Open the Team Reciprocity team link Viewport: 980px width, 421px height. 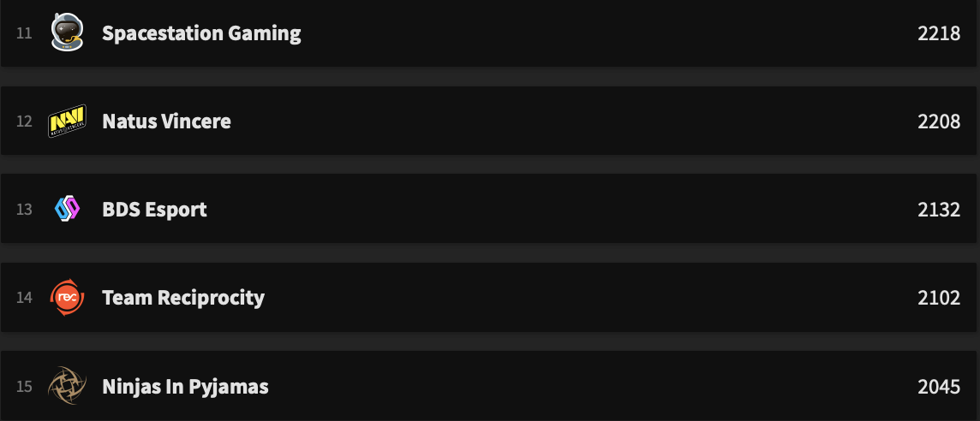click(x=183, y=298)
